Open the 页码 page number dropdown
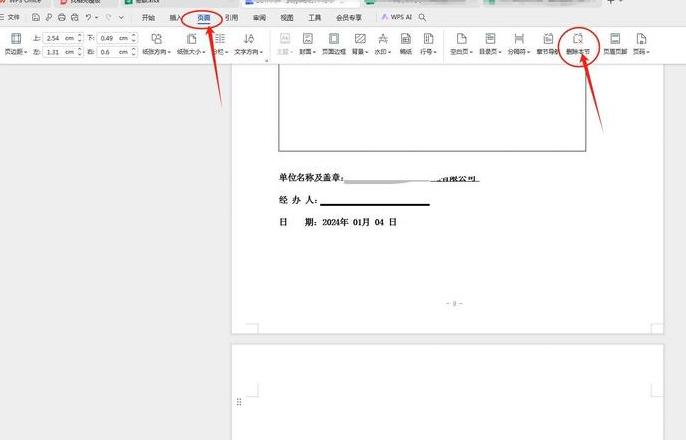Image resolution: width=686 pixels, height=440 pixels. coord(641,44)
